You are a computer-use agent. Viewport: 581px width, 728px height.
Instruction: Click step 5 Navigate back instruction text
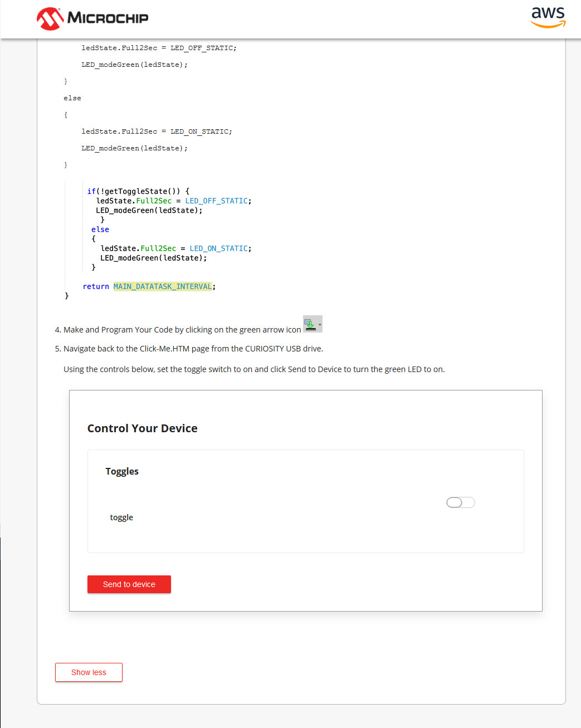pos(193,349)
